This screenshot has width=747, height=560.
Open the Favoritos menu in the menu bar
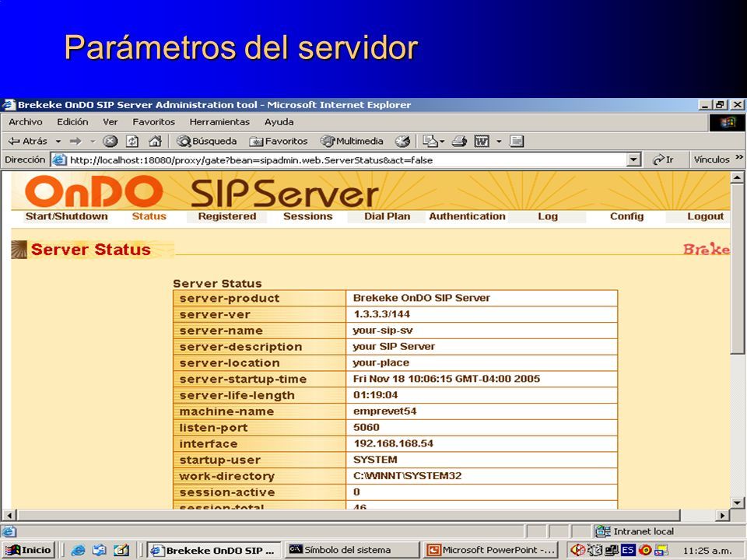(x=153, y=122)
